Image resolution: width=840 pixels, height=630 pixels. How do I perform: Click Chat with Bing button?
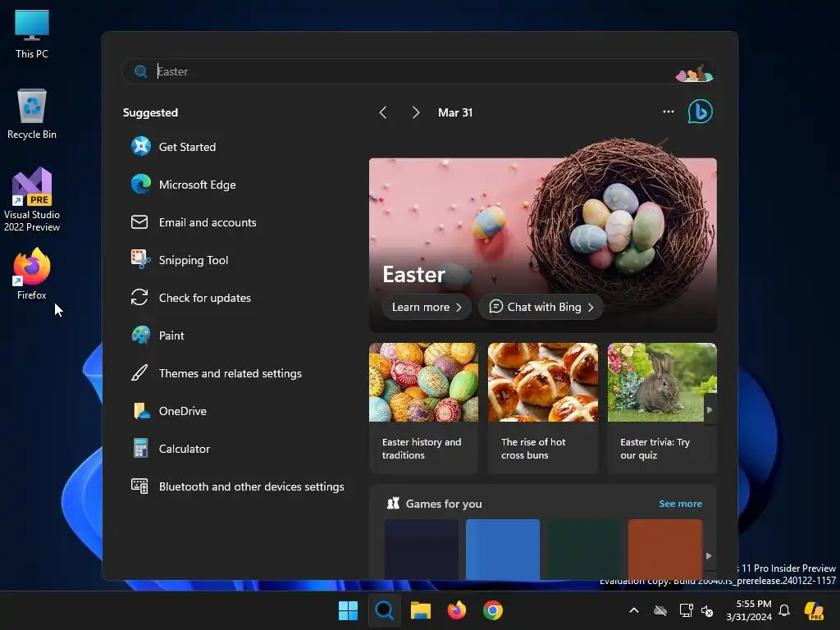(x=541, y=307)
